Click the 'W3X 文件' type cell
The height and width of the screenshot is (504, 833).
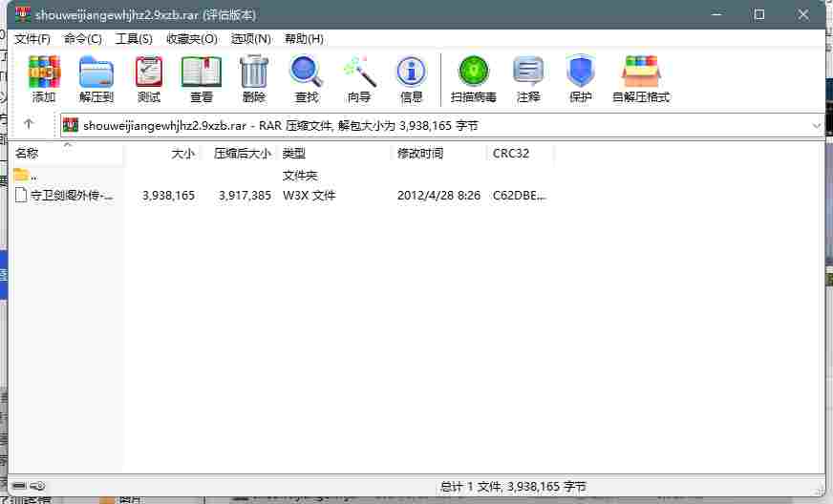310,196
